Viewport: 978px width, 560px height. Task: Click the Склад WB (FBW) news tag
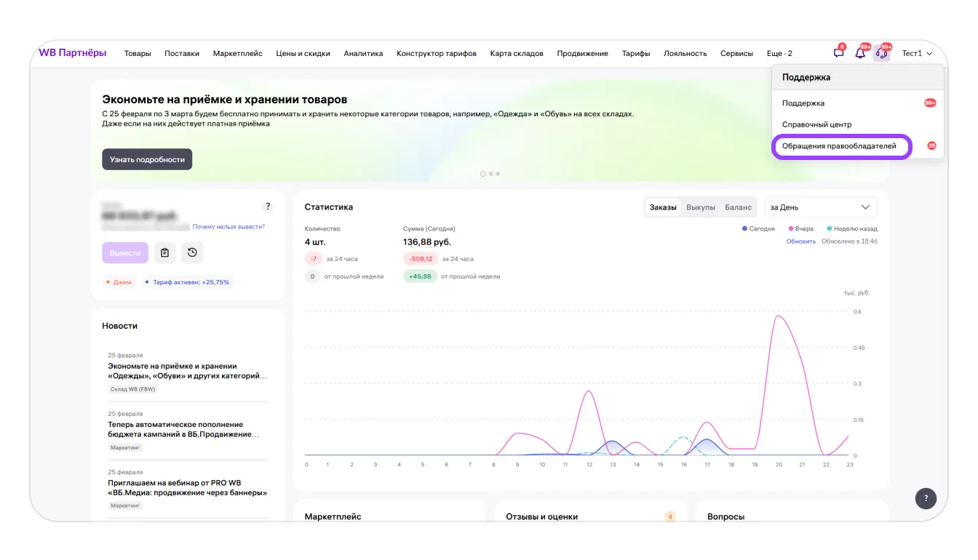pyautogui.click(x=132, y=389)
